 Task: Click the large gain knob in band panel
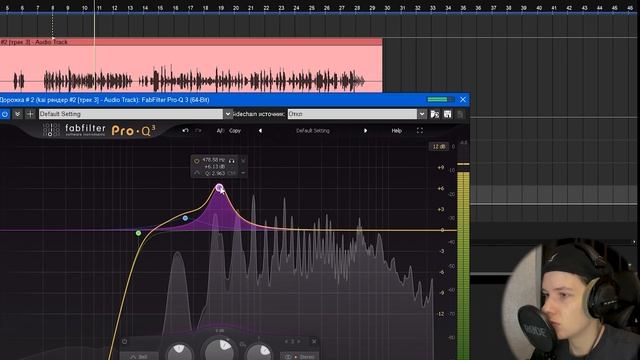pos(219,349)
